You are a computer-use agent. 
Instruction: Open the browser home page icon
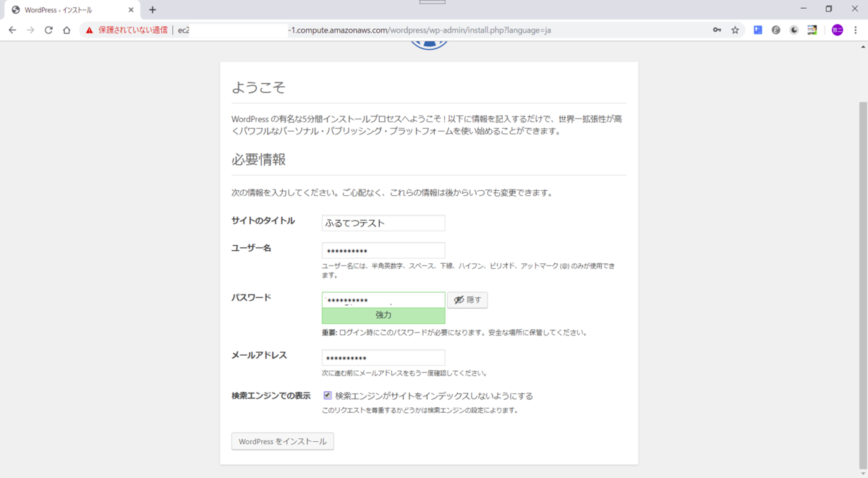66,30
